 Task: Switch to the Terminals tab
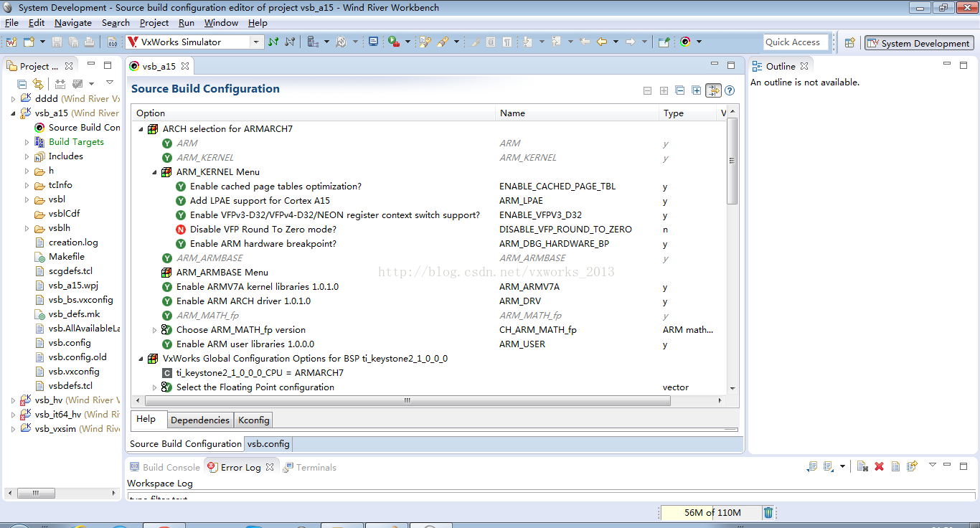click(309, 467)
